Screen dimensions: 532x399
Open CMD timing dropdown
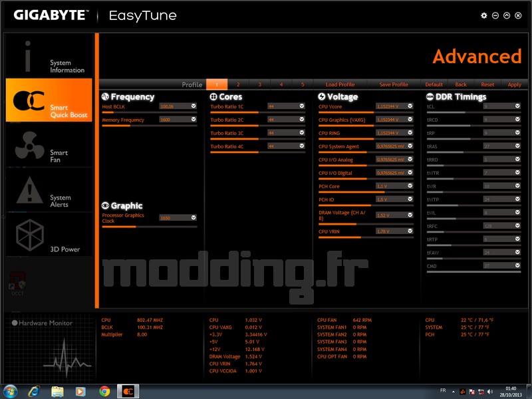[517, 265]
